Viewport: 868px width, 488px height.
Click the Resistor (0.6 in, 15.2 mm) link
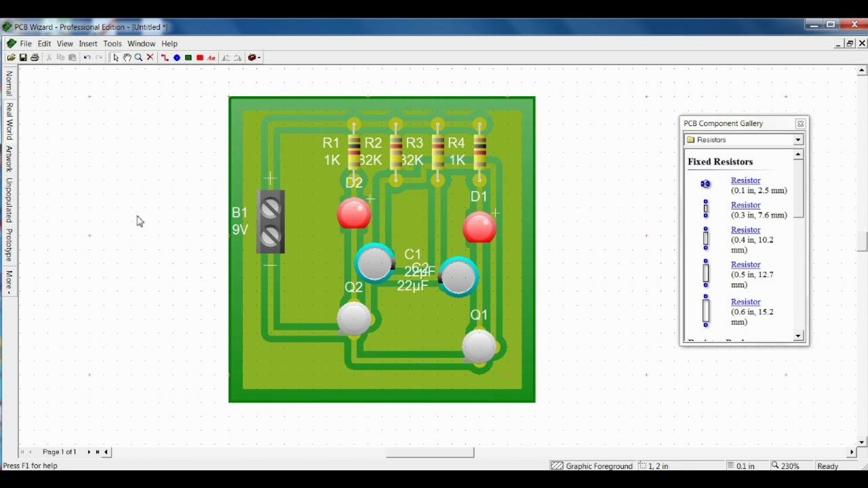(745, 302)
